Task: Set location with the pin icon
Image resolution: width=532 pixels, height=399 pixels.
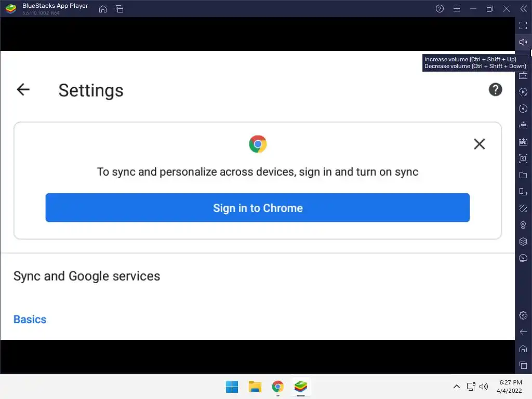Action: click(523, 225)
